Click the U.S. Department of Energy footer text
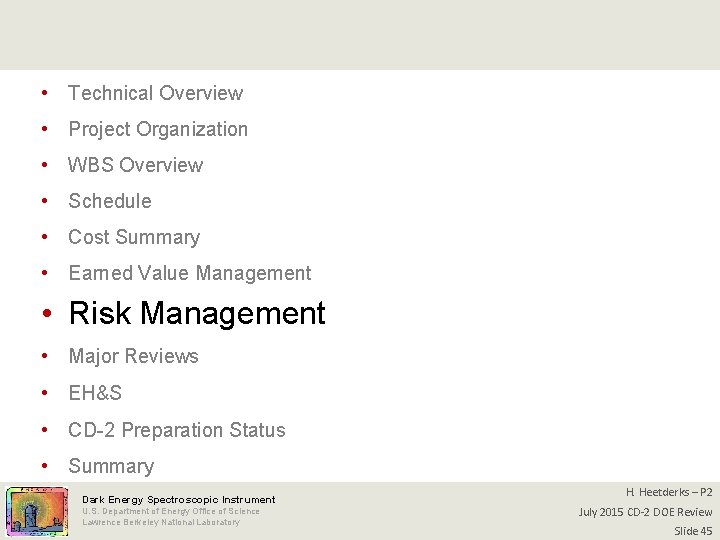Screen dimensions: 720x540 coord(171,511)
